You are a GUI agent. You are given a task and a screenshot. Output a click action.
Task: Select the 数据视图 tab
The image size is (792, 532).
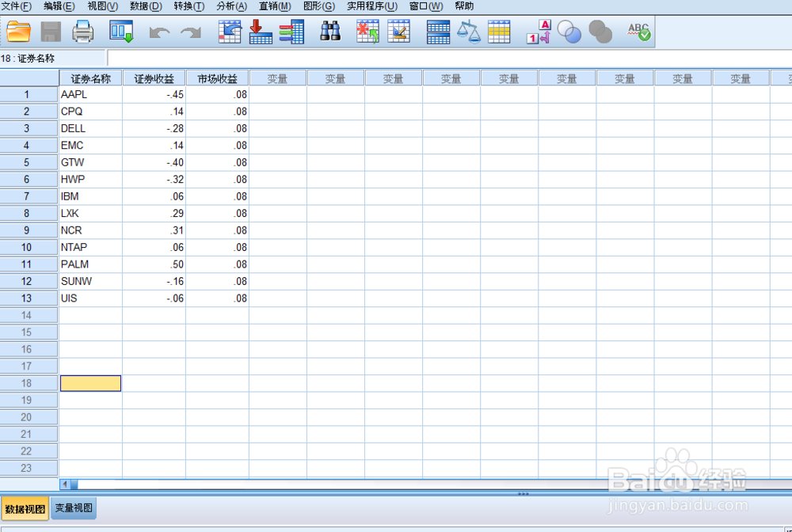tap(25, 509)
